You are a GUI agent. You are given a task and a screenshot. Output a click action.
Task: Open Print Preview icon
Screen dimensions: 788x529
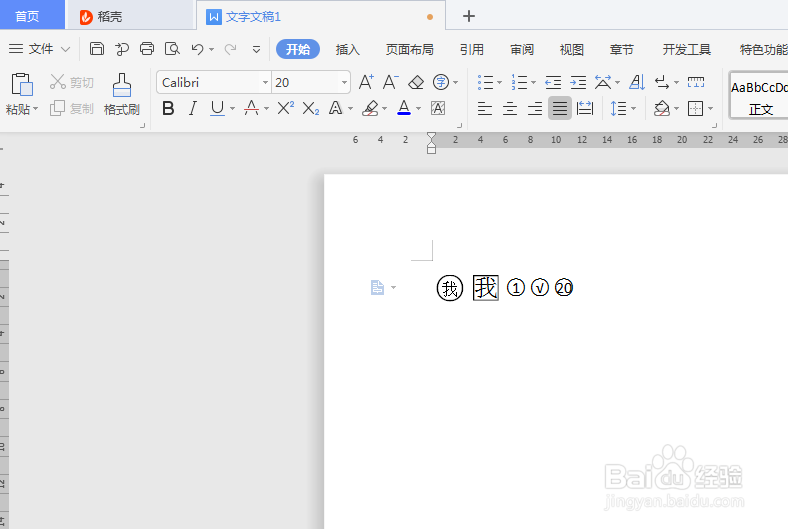click(x=172, y=49)
